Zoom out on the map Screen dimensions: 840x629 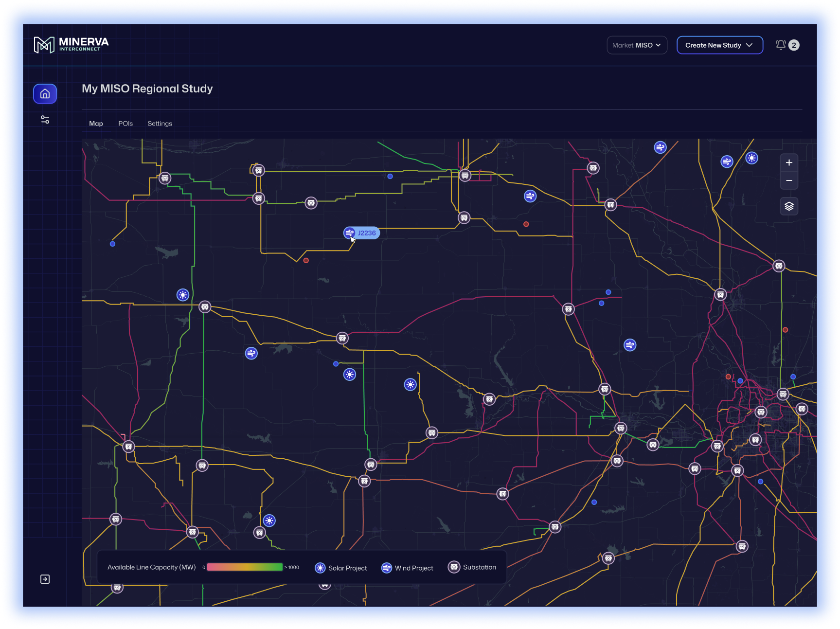tap(789, 181)
